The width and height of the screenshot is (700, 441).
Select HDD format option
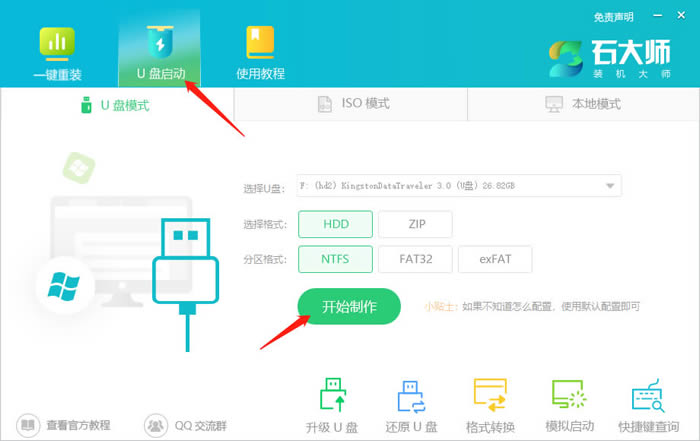tap(335, 224)
